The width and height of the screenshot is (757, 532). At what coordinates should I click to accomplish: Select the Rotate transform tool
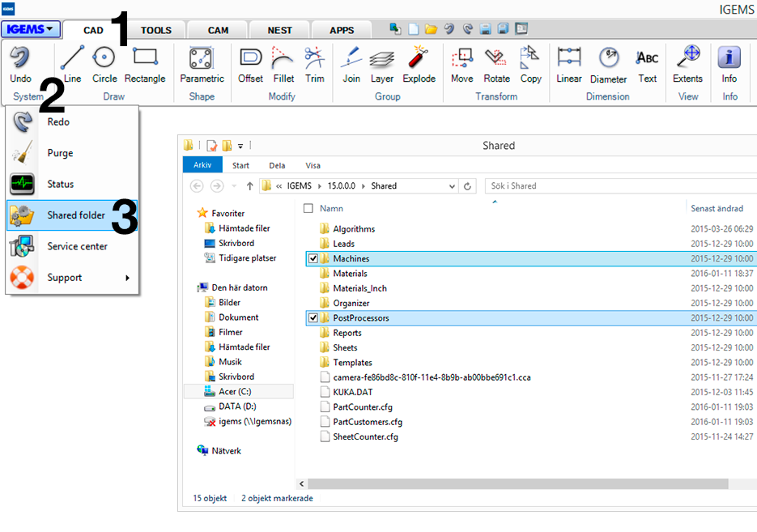(496, 65)
